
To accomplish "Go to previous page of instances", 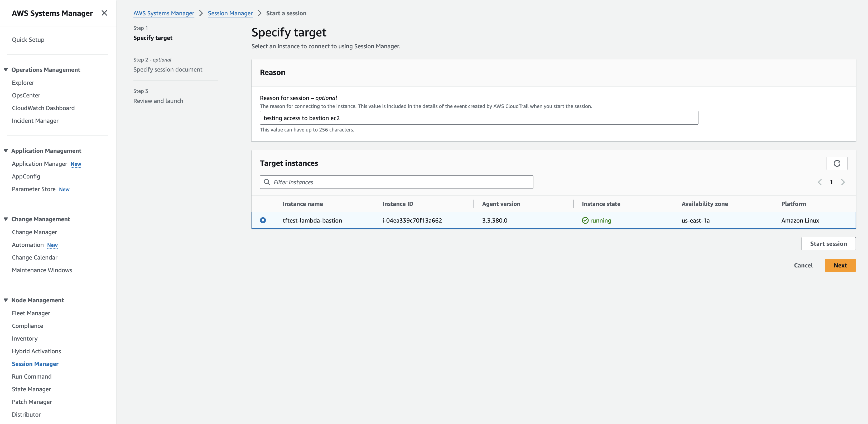I will tap(819, 182).
